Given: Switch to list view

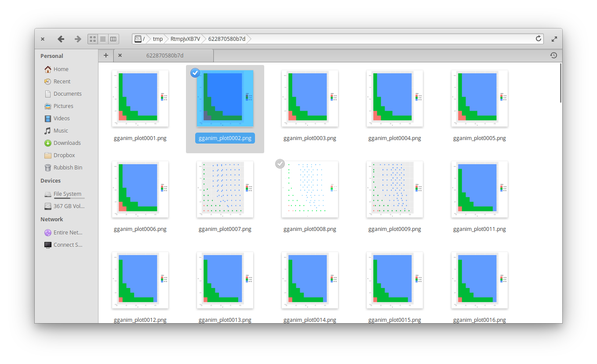Looking at the screenshot, I should coord(103,39).
